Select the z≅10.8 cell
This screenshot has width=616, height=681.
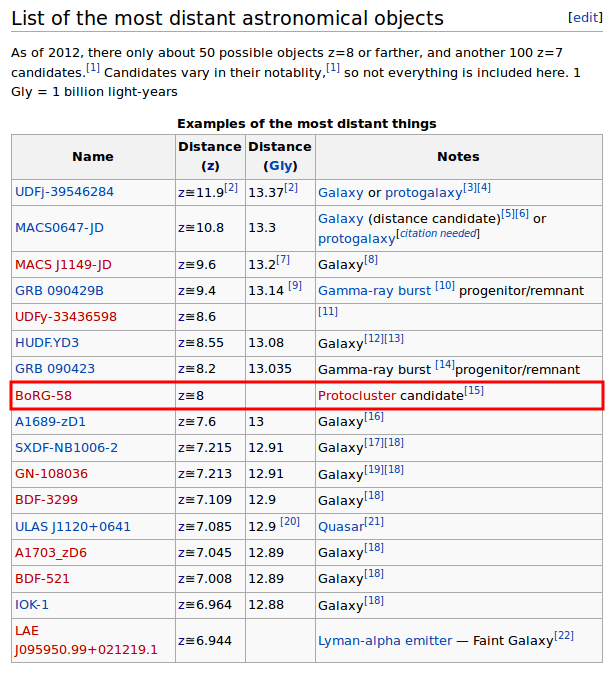pos(210,228)
